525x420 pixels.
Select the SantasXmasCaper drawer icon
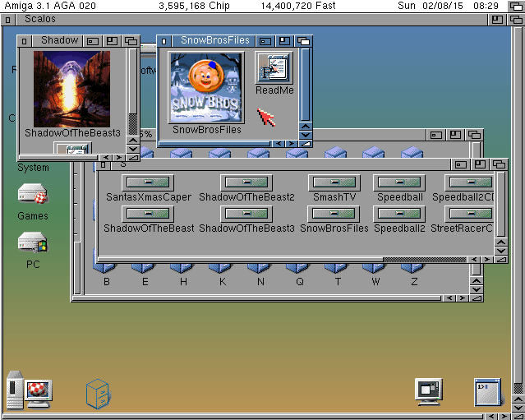pos(148,182)
